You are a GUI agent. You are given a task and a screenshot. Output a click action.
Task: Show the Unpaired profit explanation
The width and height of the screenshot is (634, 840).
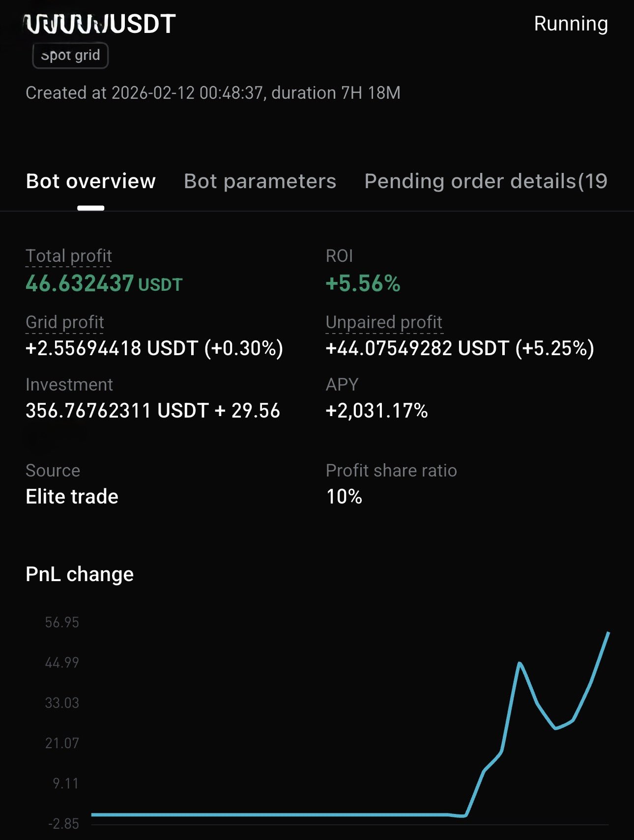384,322
